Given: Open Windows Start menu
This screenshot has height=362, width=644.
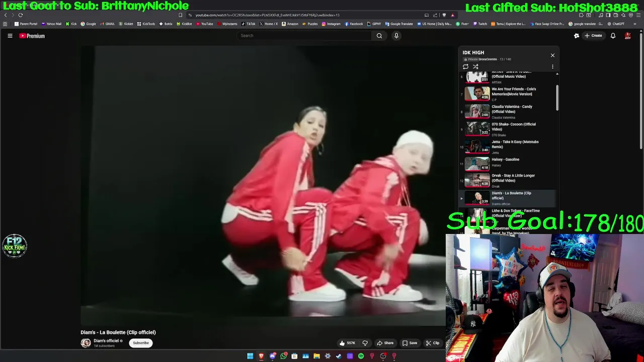Looking at the screenshot, I should click(x=250, y=356).
